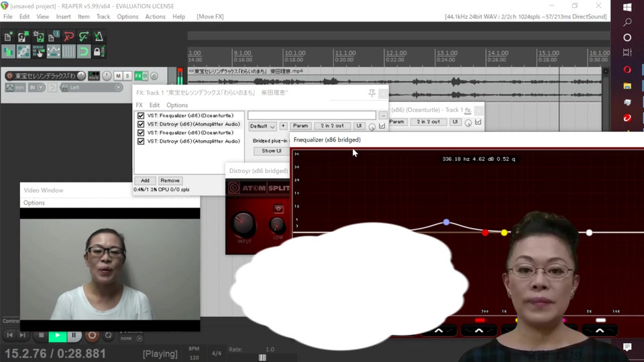Open the Left input source dropdown

click(x=92, y=87)
